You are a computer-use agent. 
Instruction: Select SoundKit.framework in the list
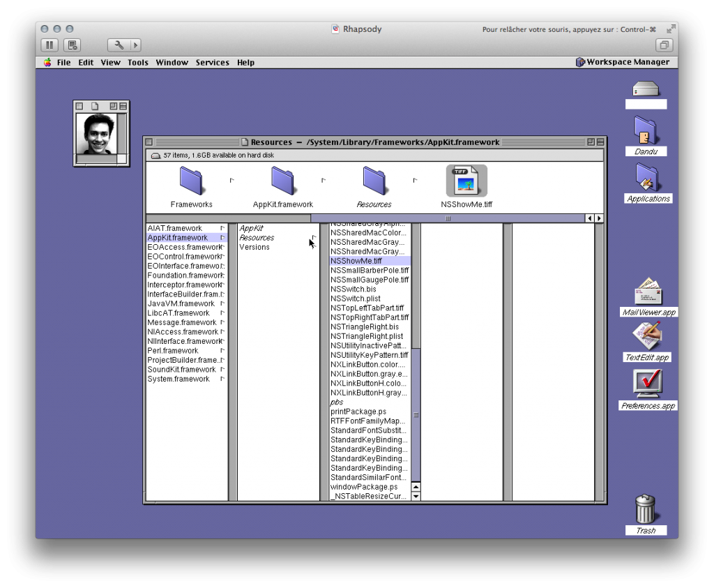pyautogui.click(x=187, y=370)
